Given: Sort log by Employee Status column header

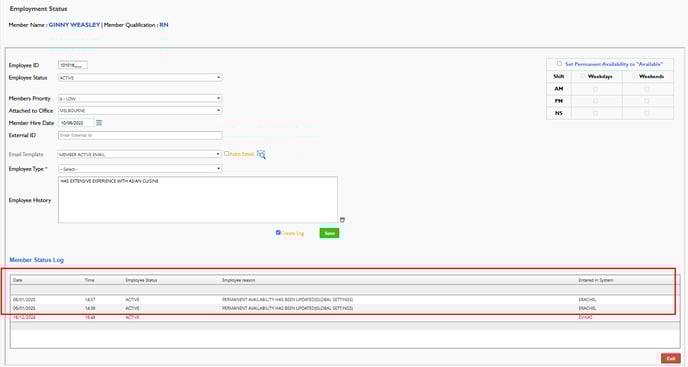Looking at the screenshot, I should pos(141,280).
